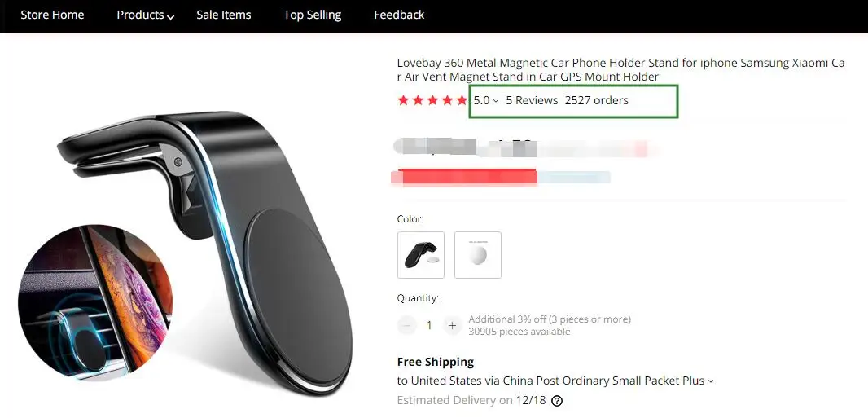Image resolution: width=868 pixels, height=418 pixels.
Task: Open the Store Home menu item
Action: pyautogui.click(x=52, y=15)
